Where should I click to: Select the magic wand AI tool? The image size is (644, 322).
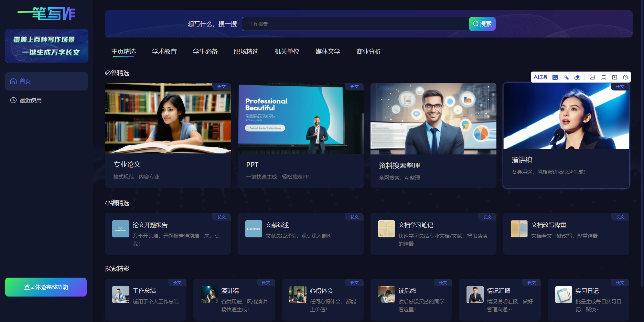[566, 77]
